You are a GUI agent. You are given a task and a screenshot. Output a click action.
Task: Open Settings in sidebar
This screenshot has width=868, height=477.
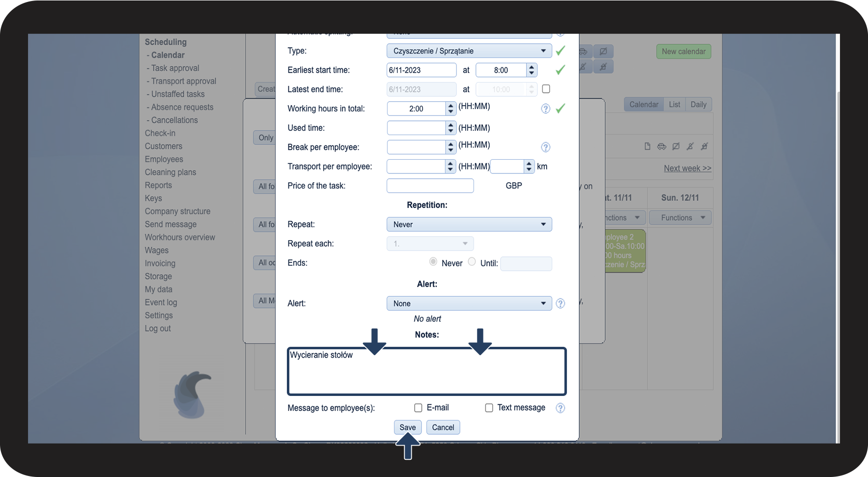[x=159, y=315]
